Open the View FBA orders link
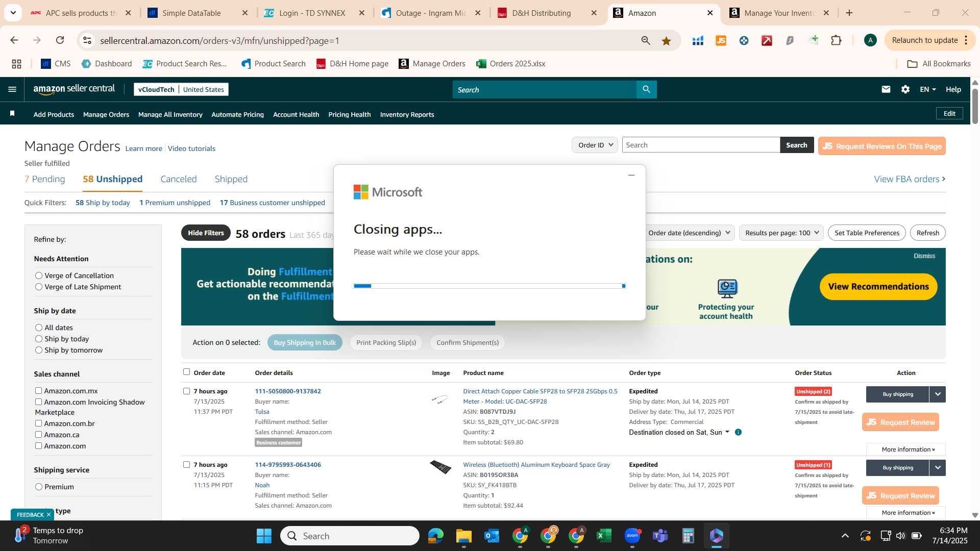 click(x=910, y=179)
